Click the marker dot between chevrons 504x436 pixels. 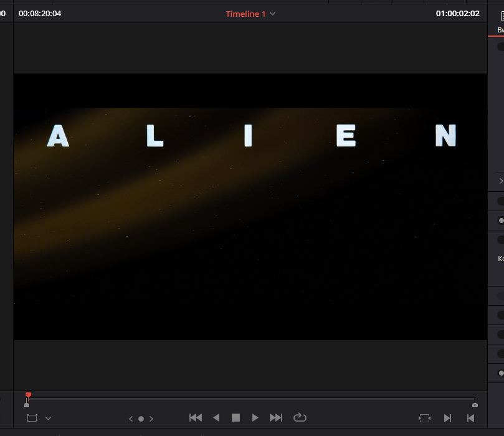(x=141, y=419)
